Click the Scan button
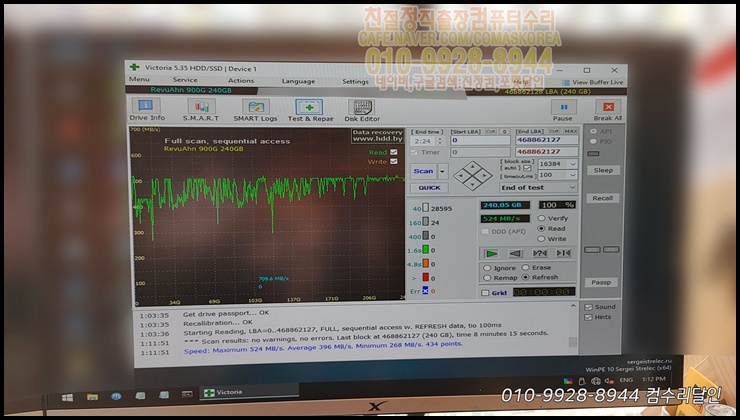The width and height of the screenshot is (740, 420). [x=423, y=171]
